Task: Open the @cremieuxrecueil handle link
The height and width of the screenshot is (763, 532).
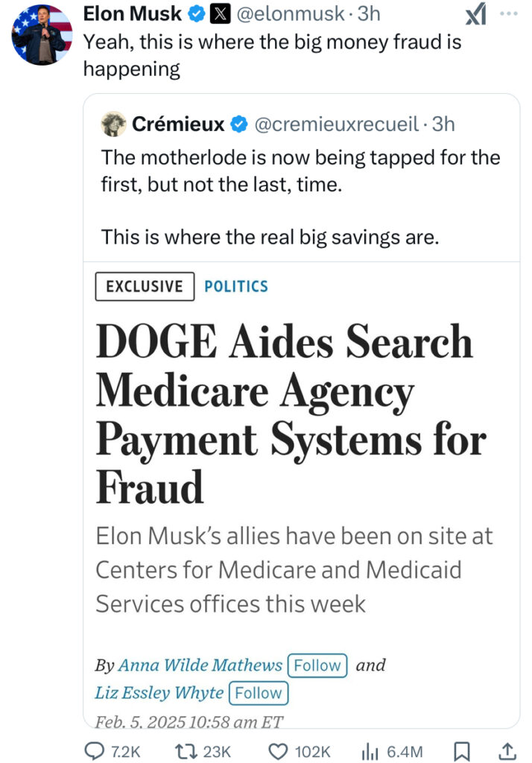Action: click(336, 124)
